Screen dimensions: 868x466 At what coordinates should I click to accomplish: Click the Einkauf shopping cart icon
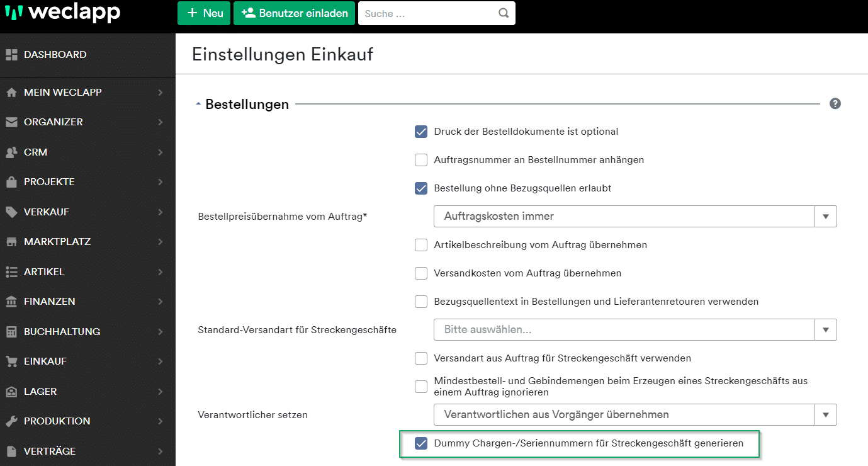tap(11, 361)
